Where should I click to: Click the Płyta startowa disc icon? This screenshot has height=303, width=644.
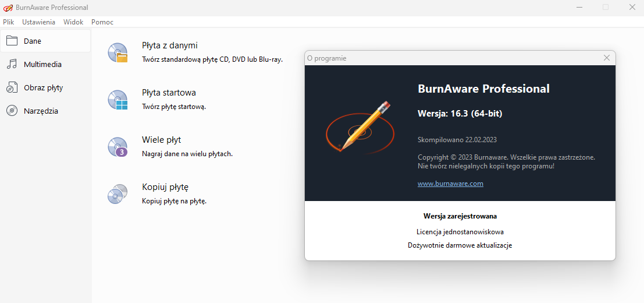pos(118,100)
